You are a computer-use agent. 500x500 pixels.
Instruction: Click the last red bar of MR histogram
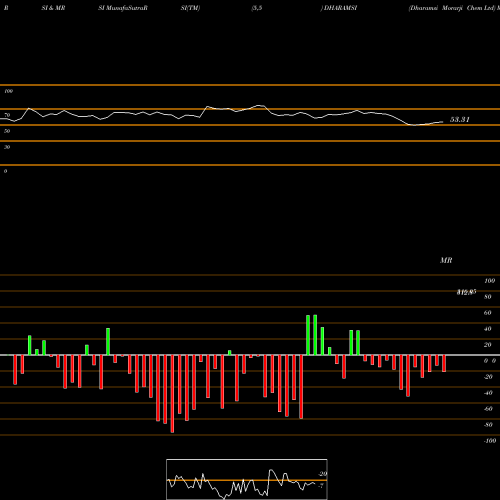(444, 363)
